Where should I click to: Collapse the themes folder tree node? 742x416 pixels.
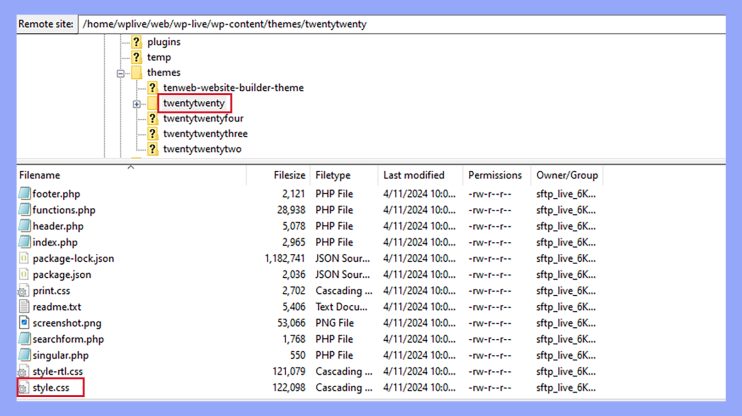click(x=121, y=73)
